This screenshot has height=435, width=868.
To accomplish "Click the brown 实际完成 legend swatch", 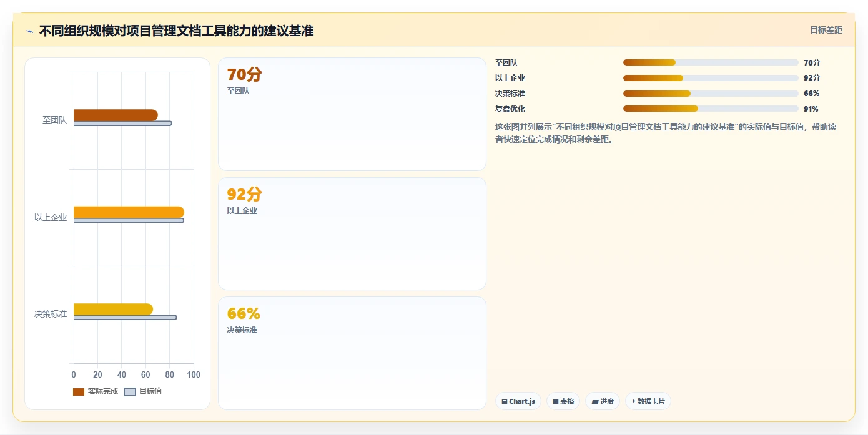I will [x=79, y=392].
